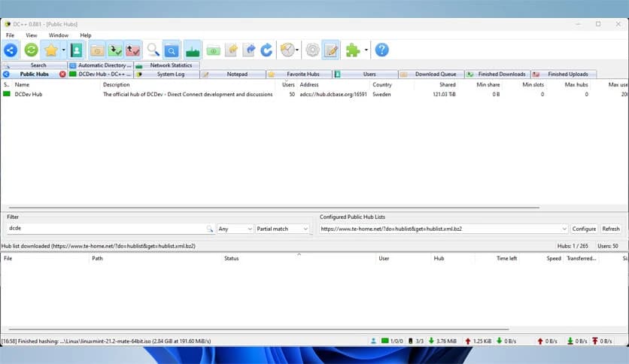
Task: Sort hubs by the Users column header
Action: point(288,84)
